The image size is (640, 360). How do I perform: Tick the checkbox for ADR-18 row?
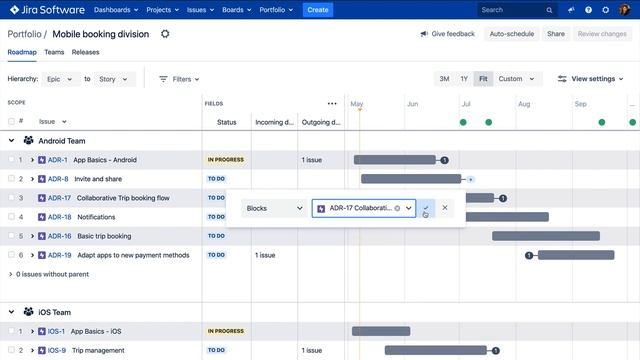11,217
